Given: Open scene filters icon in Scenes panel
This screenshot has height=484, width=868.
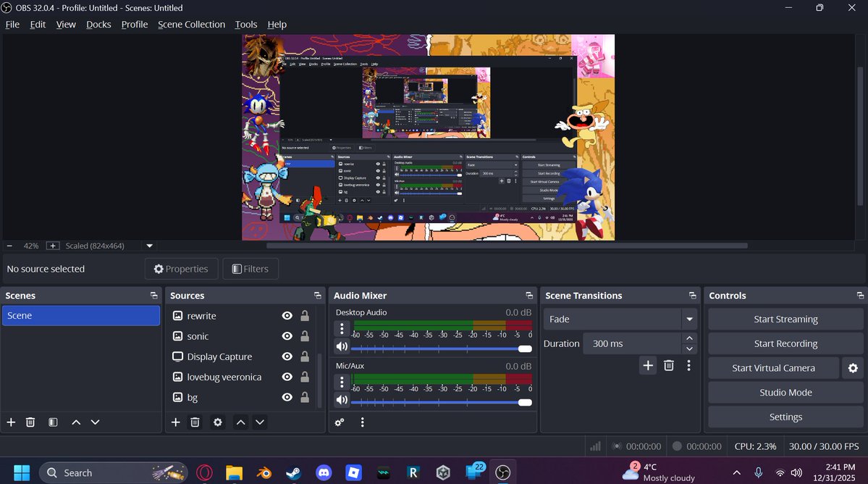Looking at the screenshot, I should pyautogui.click(x=53, y=422).
